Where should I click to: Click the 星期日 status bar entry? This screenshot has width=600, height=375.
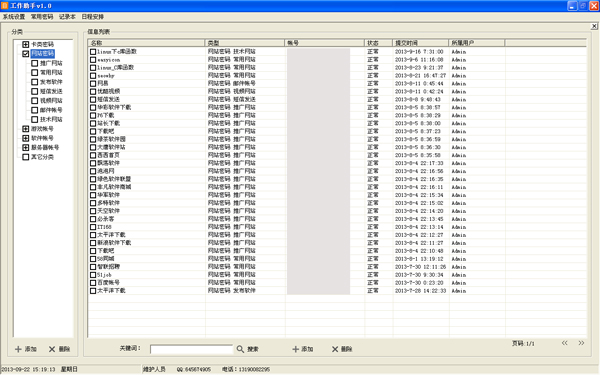pos(69,369)
